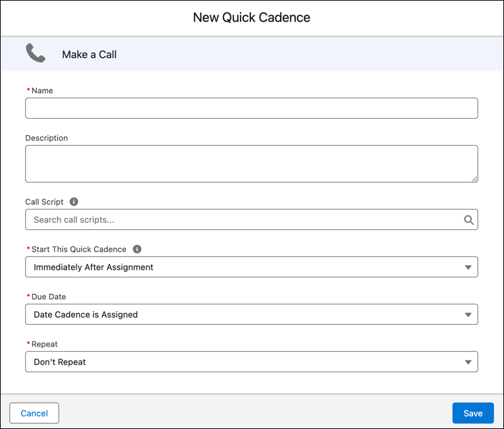Screen dimensions: 504x429
Task: Click the phone icon beside Make a Call
Action: [x=36, y=53]
